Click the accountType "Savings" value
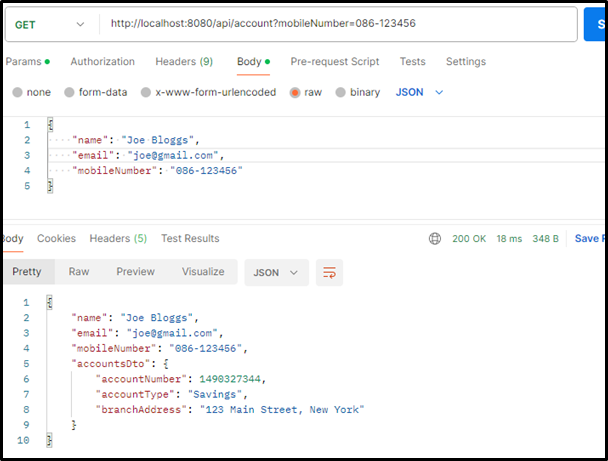This screenshot has height=461, width=608. [x=214, y=394]
